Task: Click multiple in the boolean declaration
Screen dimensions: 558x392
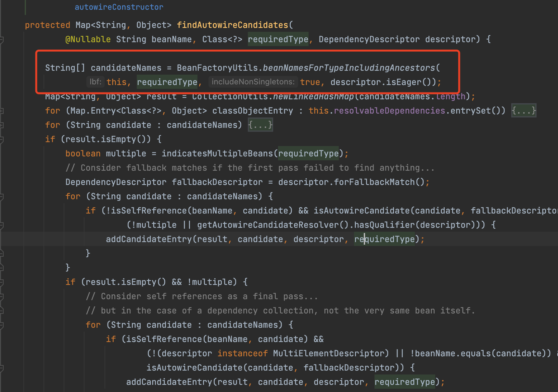Action: click(x=126, y=153)
